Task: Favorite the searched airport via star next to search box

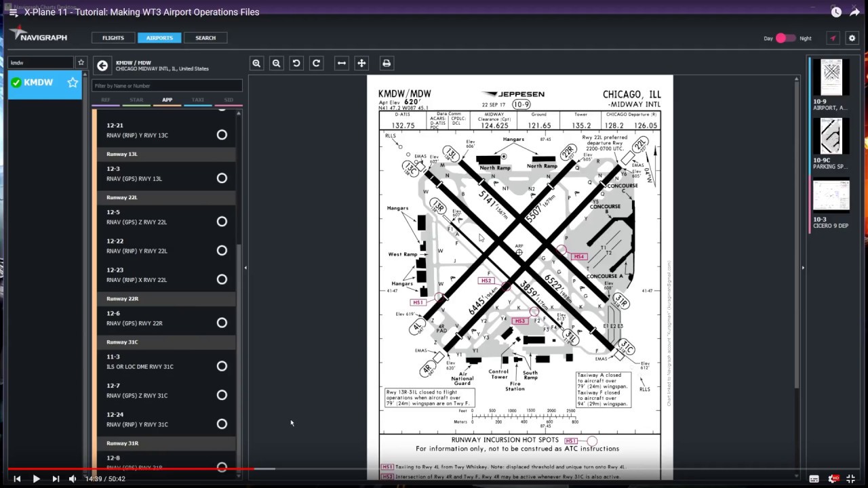Action: coord(81,62)
